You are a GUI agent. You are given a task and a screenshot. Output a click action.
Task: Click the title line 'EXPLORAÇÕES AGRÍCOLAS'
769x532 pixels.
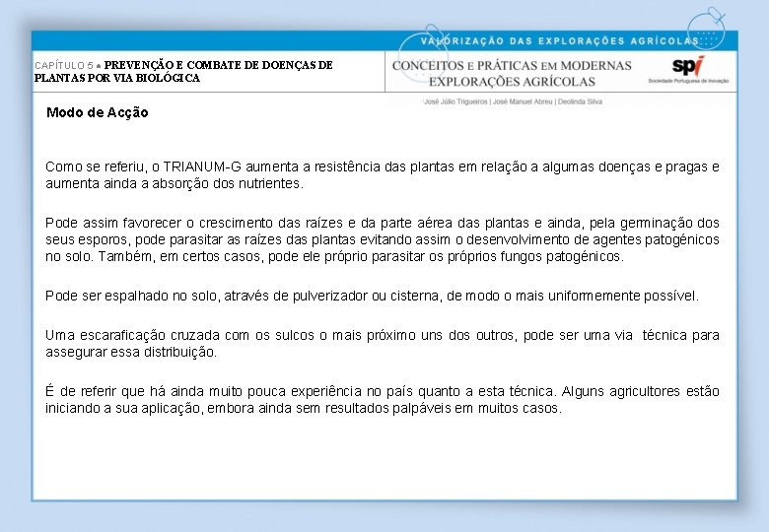pyautogui.click(x=512, y=82)
